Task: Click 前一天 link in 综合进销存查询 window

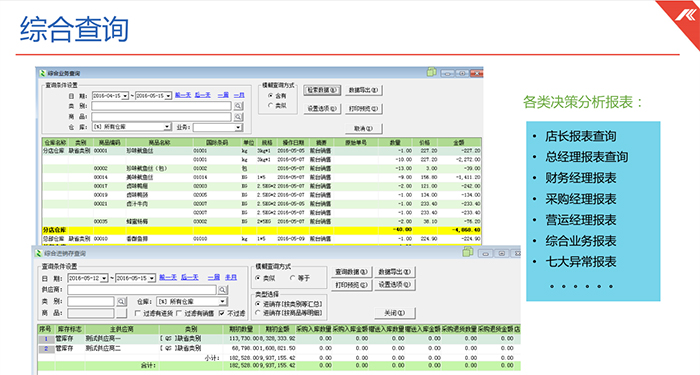Action: [x=168, y=277]
